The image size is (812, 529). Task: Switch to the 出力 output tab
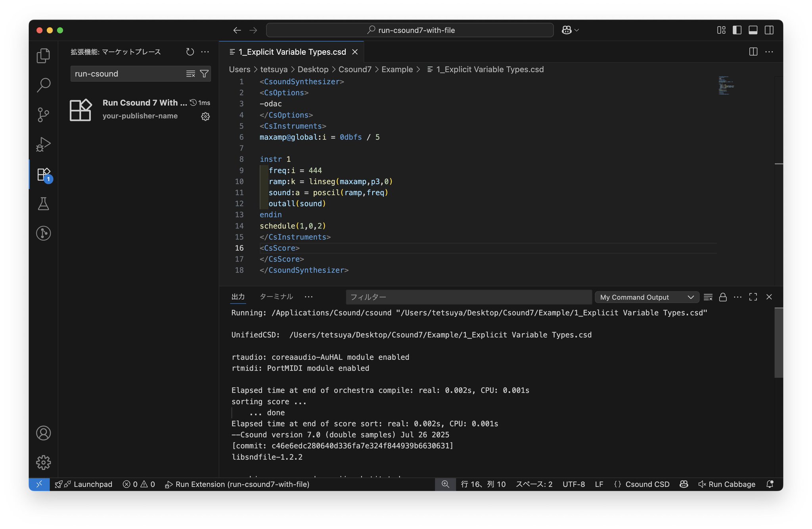(238, 297)
